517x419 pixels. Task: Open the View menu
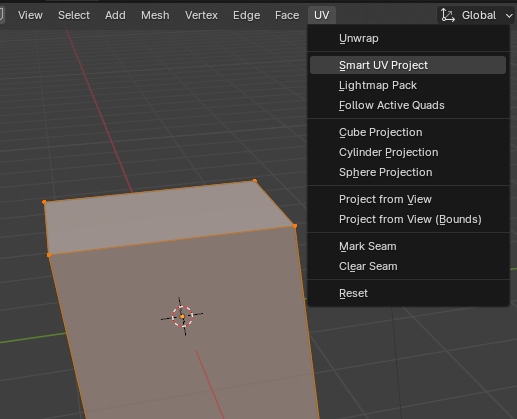point(30,15)
